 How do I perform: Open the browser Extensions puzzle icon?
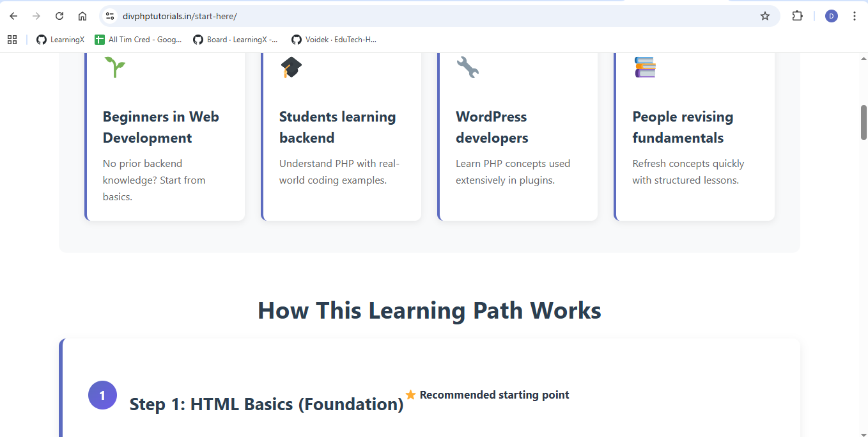pos(797,16)
